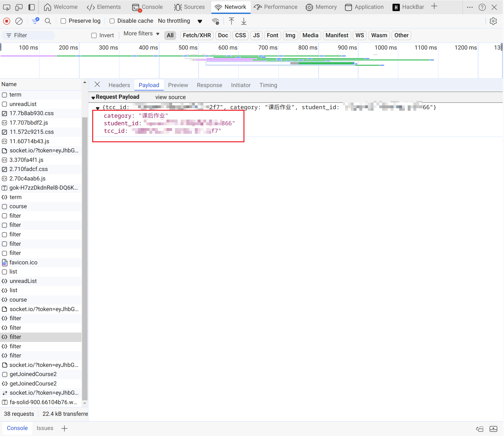Add a new drawer tab
The image size is (504, 436).
point(64,428)
